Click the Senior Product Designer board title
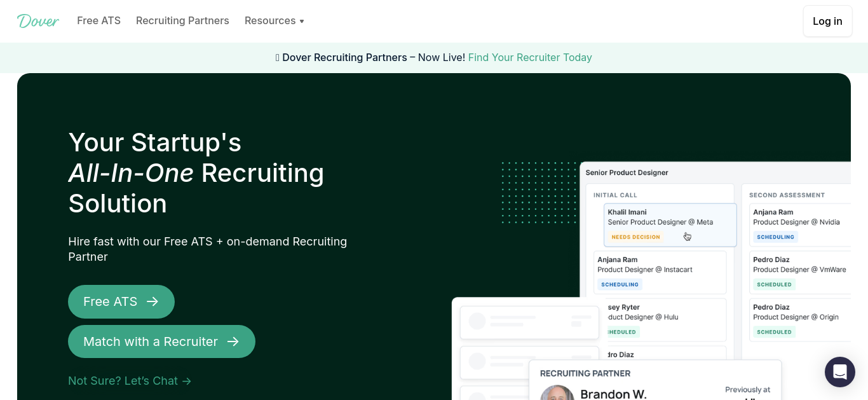Screen dimensions: 868x400 (627, 172)
